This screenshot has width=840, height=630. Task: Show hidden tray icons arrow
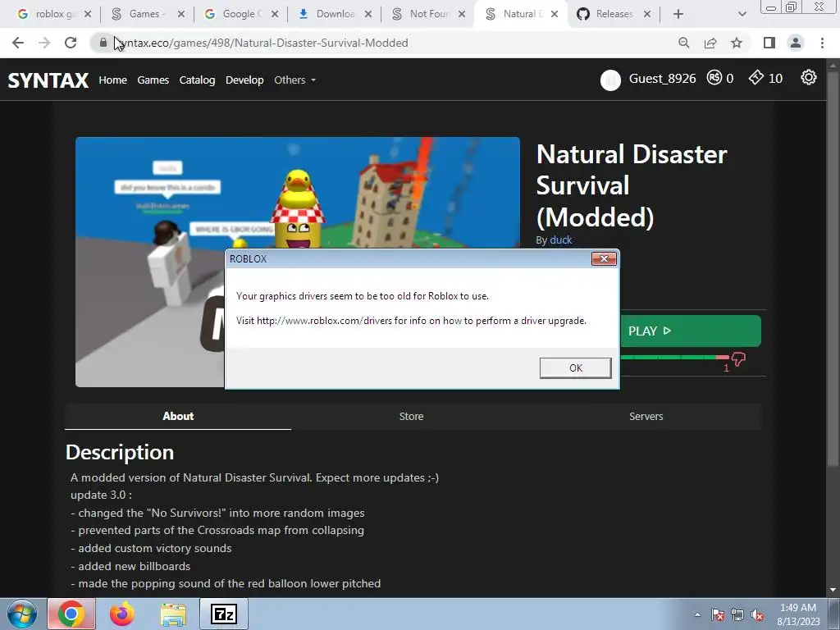point(697,614)
